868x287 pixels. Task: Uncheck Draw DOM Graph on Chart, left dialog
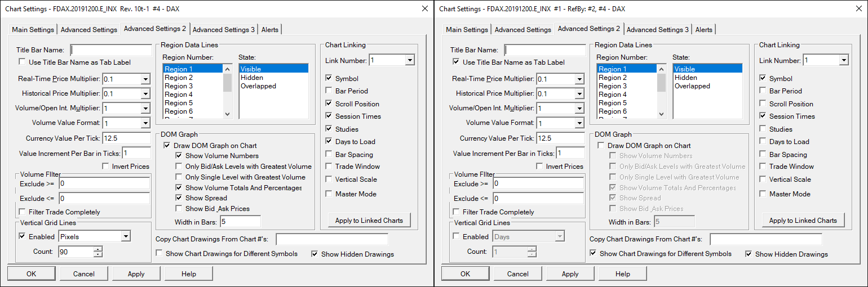167,146
